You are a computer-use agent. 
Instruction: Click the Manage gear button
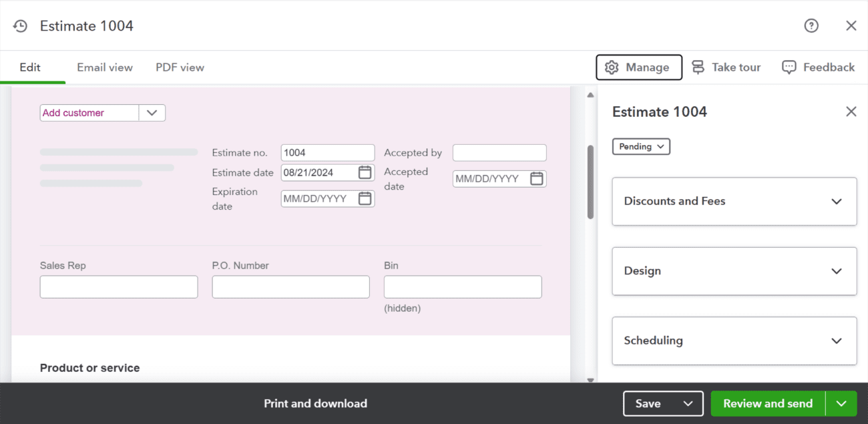tap(638, 67)
